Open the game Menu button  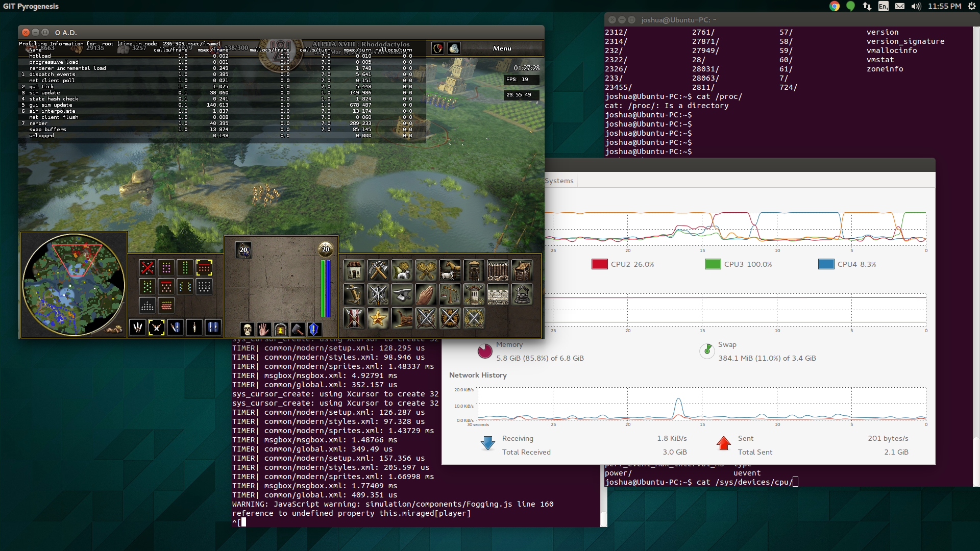(x=502, y=48)
